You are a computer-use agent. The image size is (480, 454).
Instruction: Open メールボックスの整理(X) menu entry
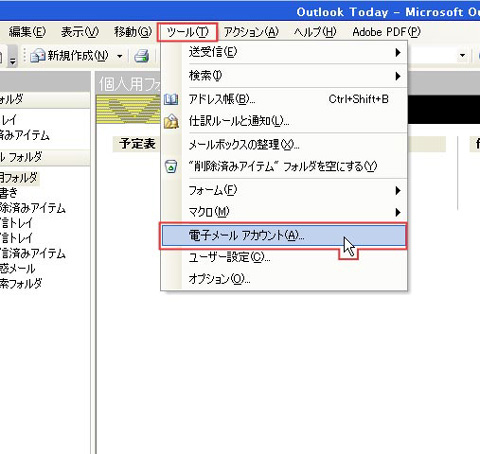coord(284,145)
